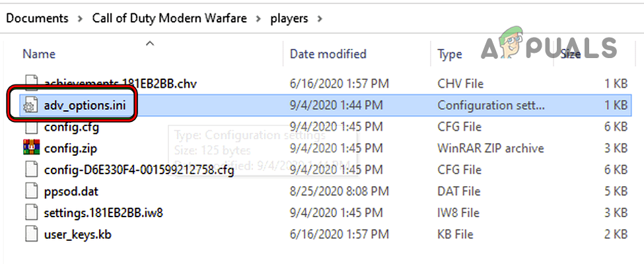Viewport: 644px width, 264px height.
Task: Click the ppsod.dat file icon
Action: point(30,191)
